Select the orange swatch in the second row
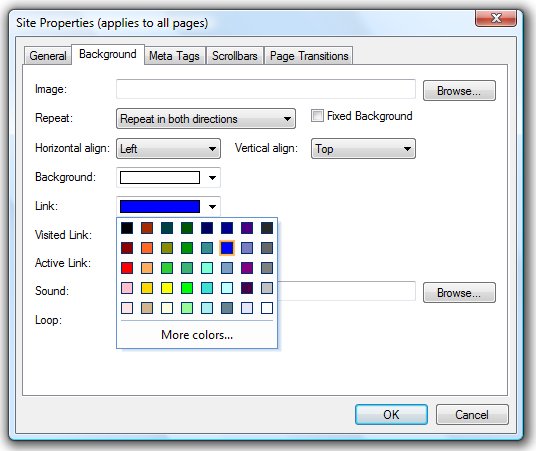Screen dimensions: 536x451 pyautogui.click(x=147, y=248)
